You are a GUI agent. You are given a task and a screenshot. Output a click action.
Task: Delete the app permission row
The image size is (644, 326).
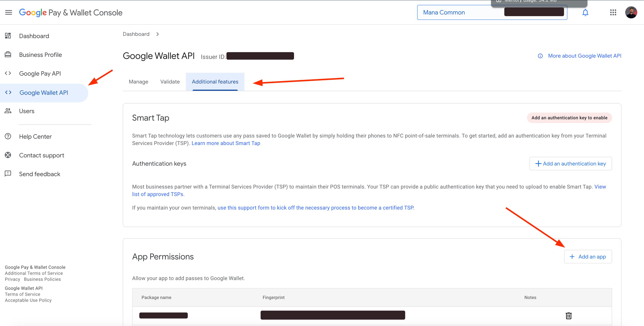click(569, 316)
